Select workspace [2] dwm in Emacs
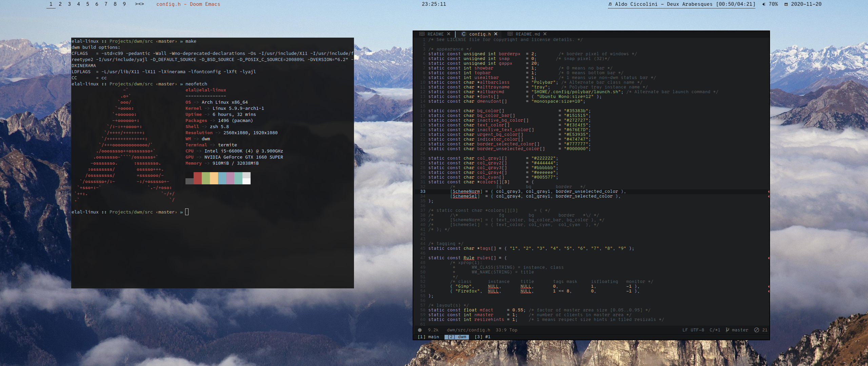 pyautogui.click(x=457, y=337)
